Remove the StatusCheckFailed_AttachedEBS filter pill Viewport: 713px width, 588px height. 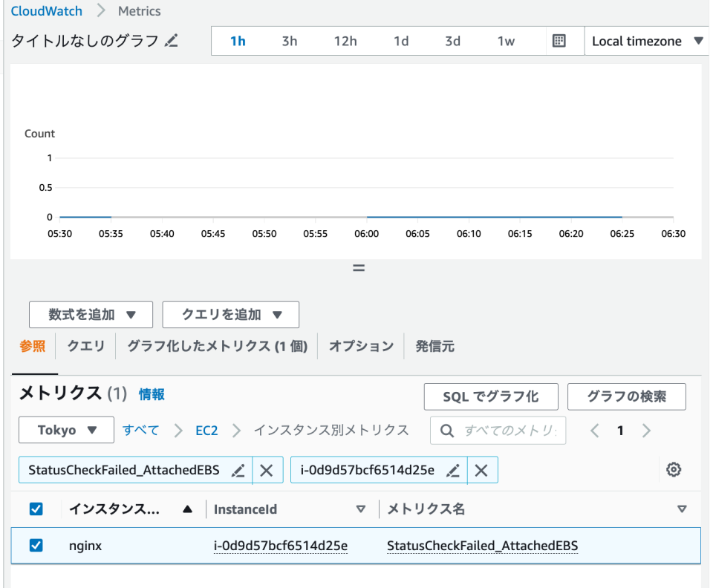(x=267, y=469)
